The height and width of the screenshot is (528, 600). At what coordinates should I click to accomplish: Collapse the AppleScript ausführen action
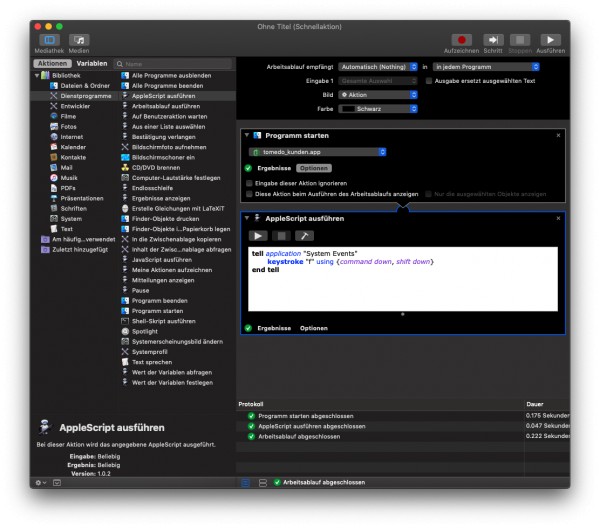pyautogui.click(x=247, y=218)
